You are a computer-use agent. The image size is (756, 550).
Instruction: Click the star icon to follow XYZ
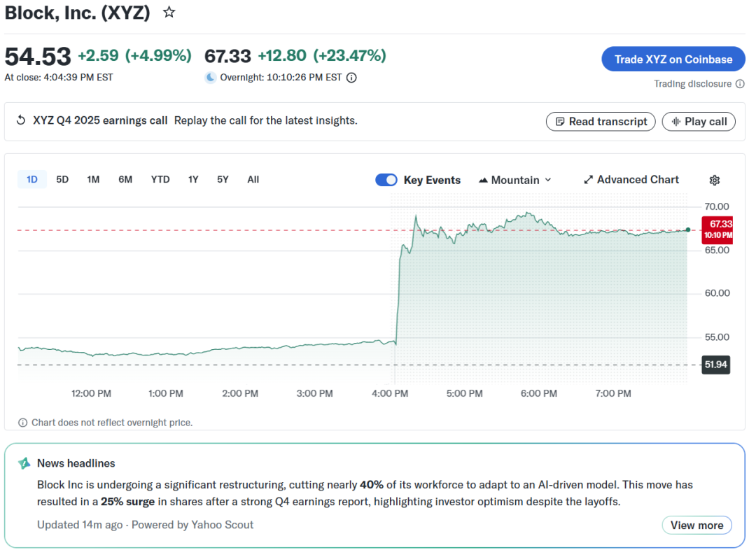coord(169,13)
